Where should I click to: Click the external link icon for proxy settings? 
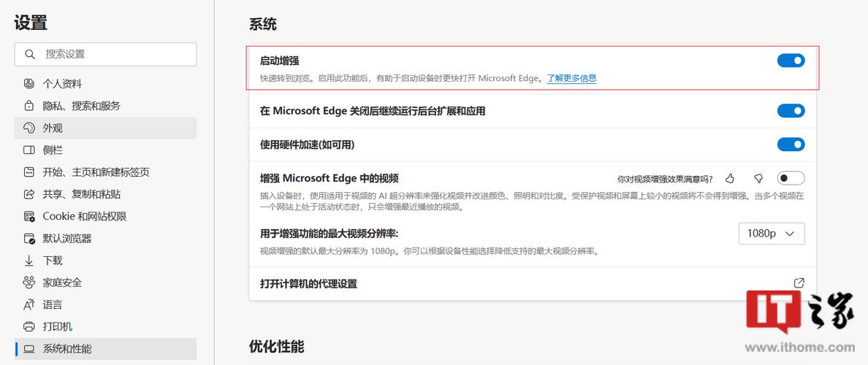click(799, 283)
